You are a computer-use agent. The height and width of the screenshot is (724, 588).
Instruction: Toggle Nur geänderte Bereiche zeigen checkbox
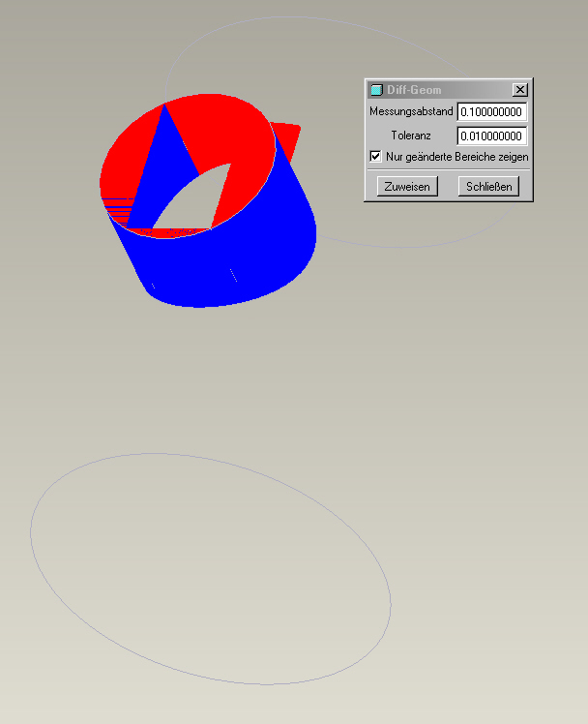pyautogui.click(x=375, y=156)
